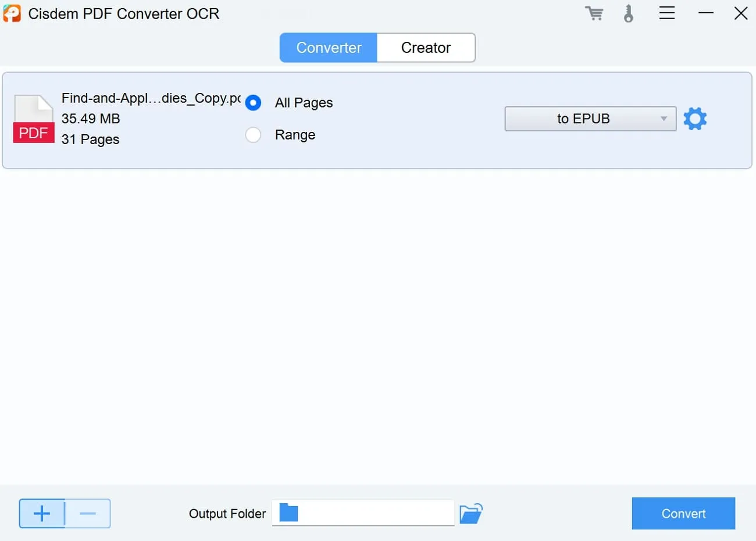Screen dimensions: 756x541
Task: Add a file with the plus button
Action: pos(41,513)
